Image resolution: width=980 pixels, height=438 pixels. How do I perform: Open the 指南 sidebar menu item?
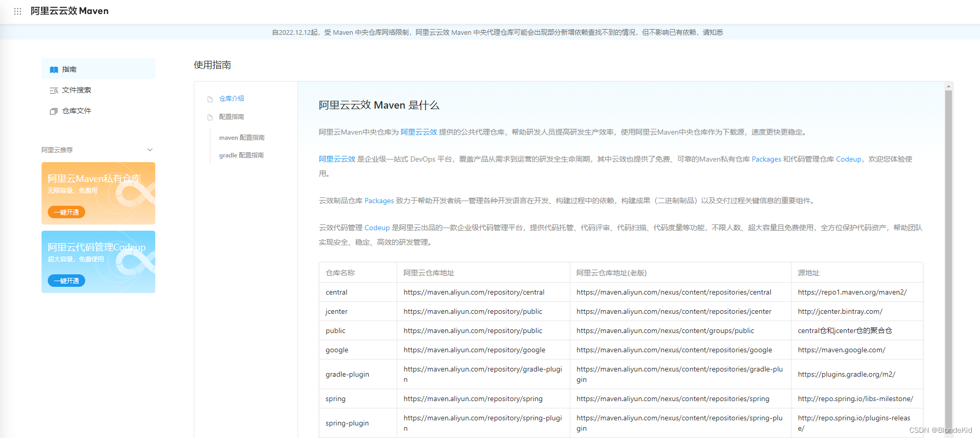98,69
